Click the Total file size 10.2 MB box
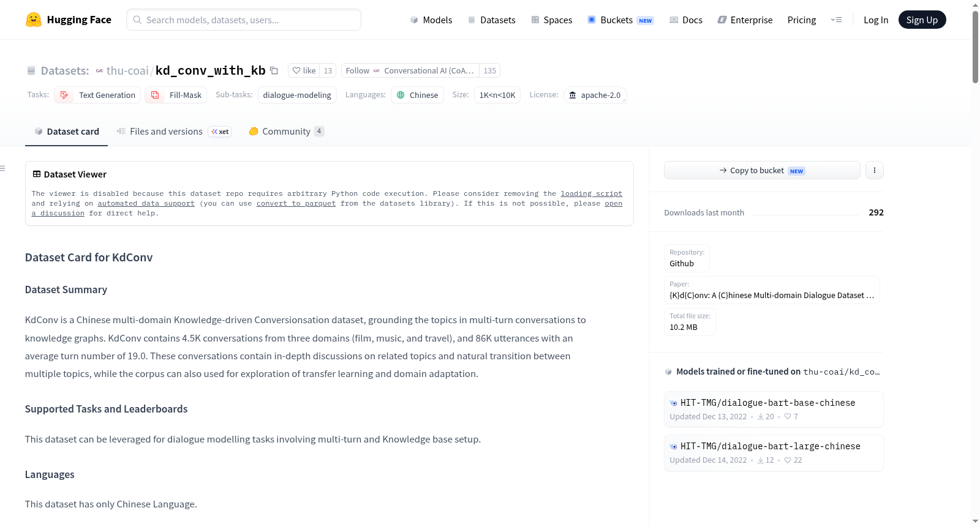The image size is (980, 527). pos(690,322)
